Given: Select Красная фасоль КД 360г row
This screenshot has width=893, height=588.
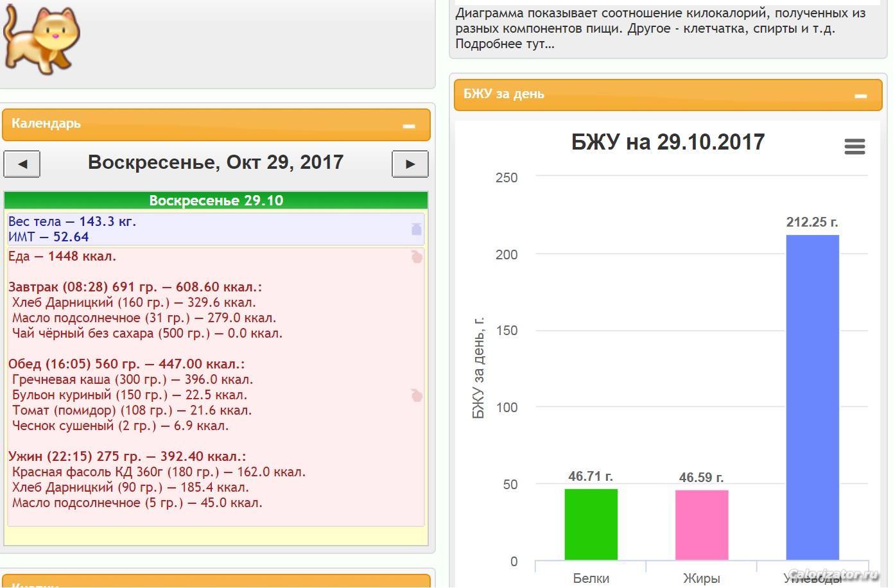Looking at the screenshot, I should [x=159, y=472].
